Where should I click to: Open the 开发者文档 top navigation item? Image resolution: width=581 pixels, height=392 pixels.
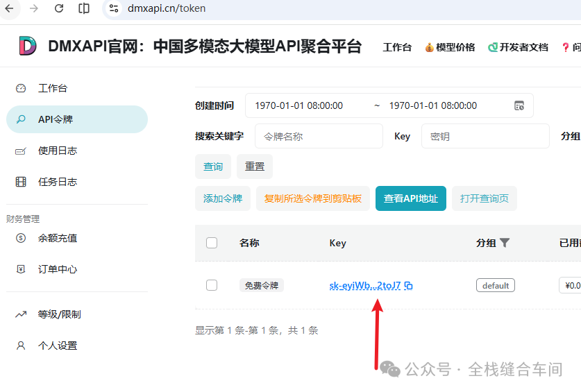[x=518, y=47]
